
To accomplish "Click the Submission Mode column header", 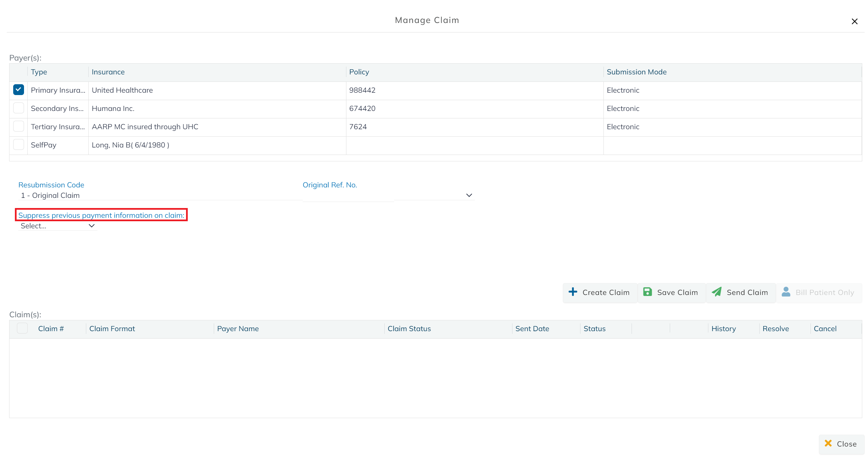I will pos(636,72).
